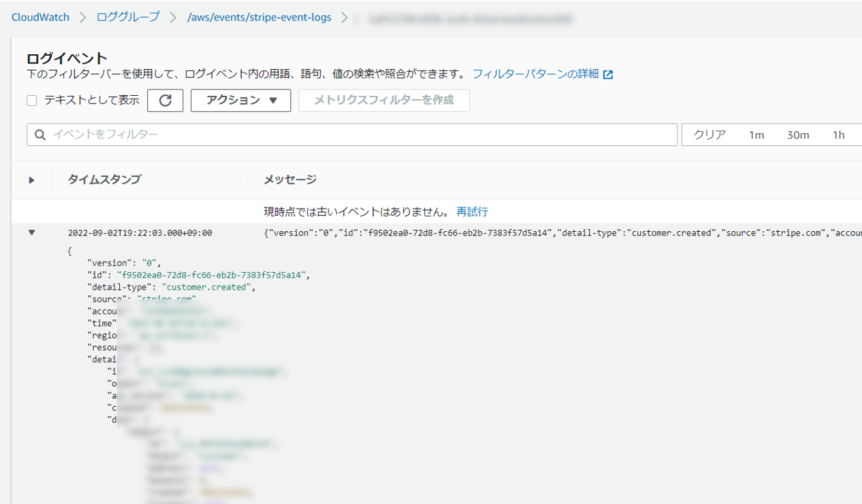Click timestamp 2022-09-02T19:22:03.000+09:00

pos(140,233)
